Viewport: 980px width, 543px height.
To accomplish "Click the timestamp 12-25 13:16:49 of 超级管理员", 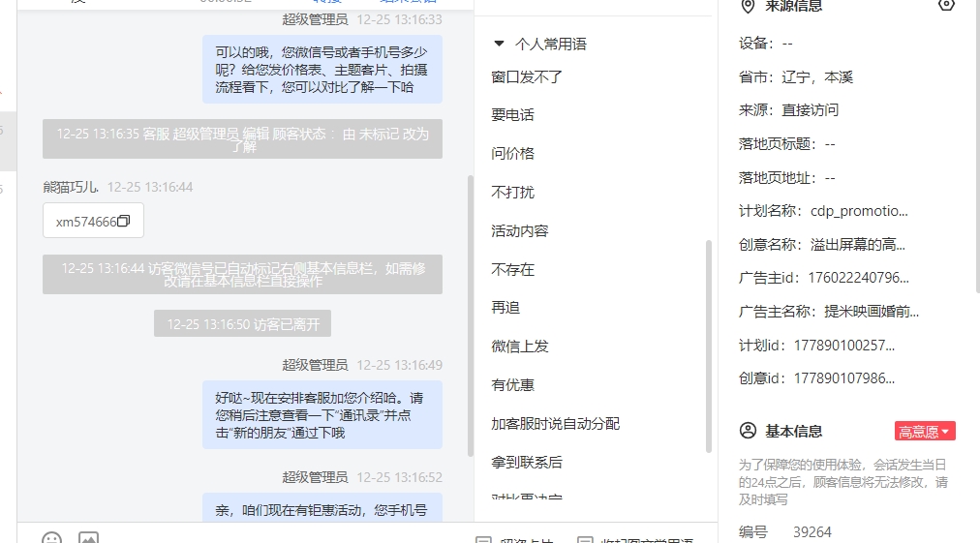I will pyautogui.click(x=399, y=365).
